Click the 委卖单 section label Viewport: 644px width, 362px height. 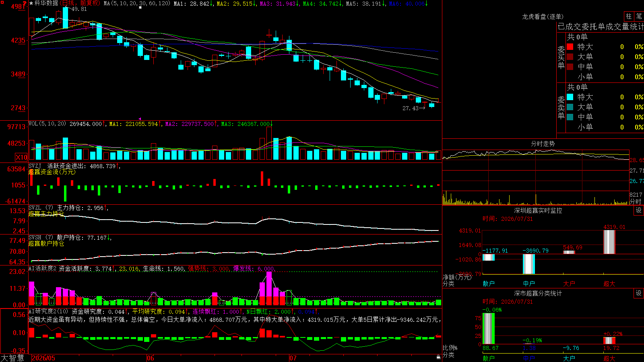561,107
